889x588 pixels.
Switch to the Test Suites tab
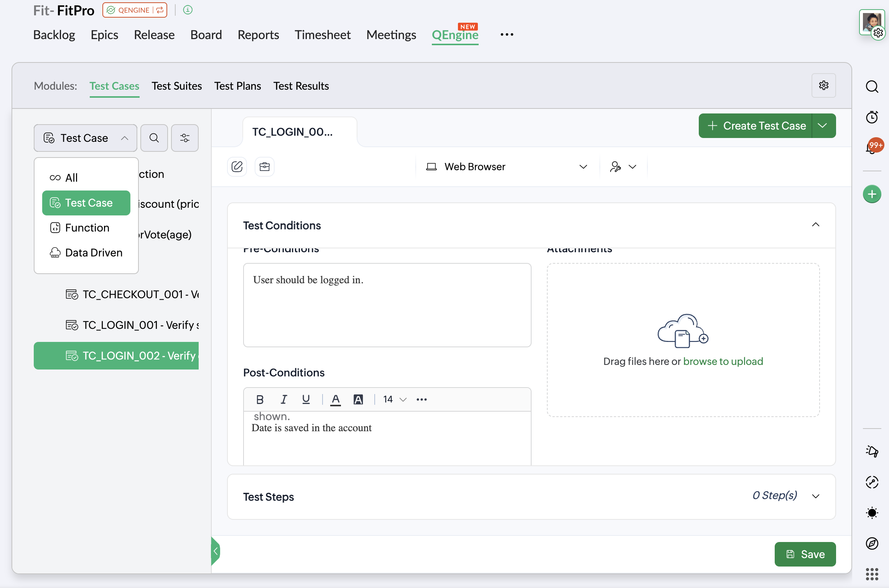[176, 86]
